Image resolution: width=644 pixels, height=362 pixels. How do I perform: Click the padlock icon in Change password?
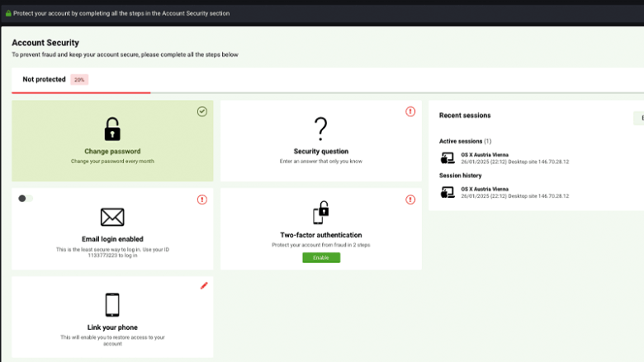(x=112, y=129)
